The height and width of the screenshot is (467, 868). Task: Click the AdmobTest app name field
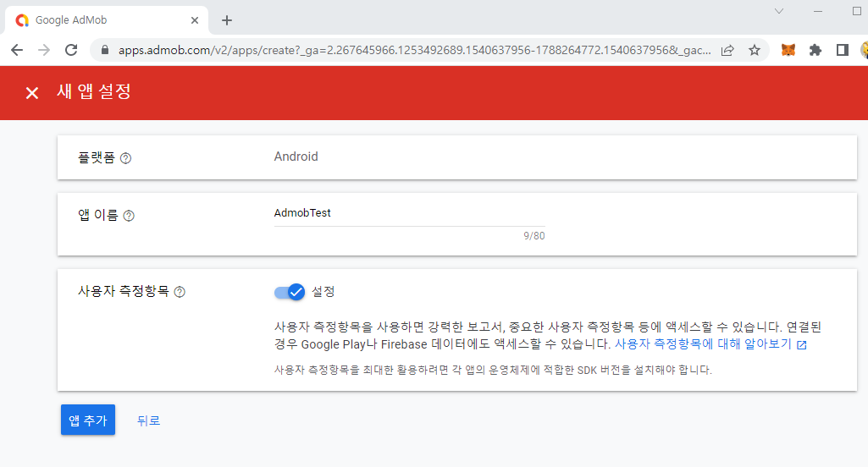click(x=409, y=213)
